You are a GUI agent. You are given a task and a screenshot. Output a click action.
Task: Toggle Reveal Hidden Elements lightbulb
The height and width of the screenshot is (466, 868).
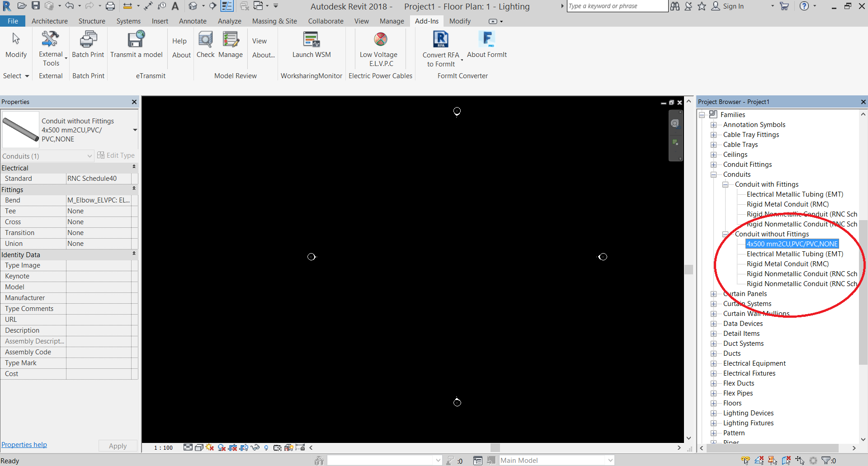point(266,447)
